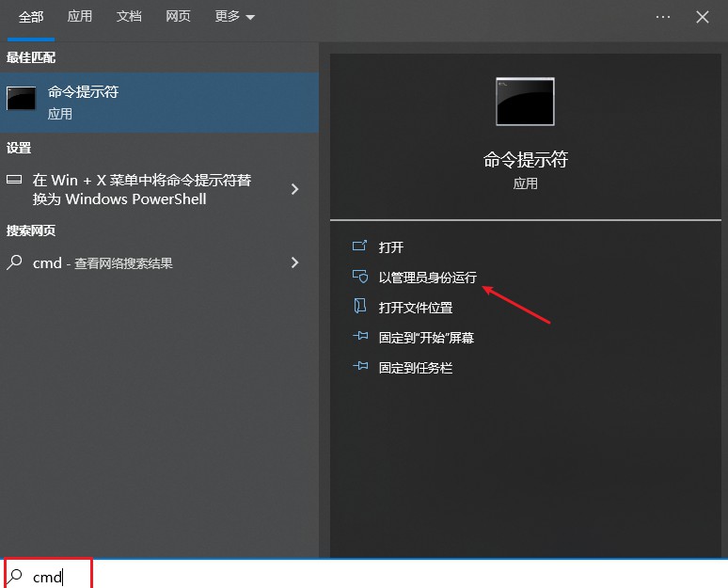Viewport: 728px width, 588px height.
Task: Open the Win + X PowerShell setting result
Action: [159, 189]
